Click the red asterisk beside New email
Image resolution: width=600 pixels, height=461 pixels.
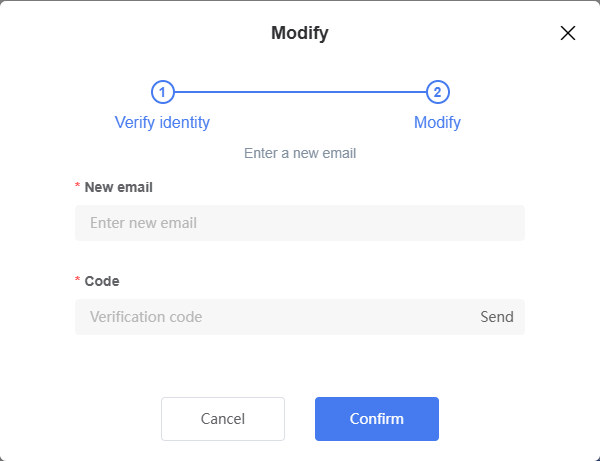pos(77,186)
